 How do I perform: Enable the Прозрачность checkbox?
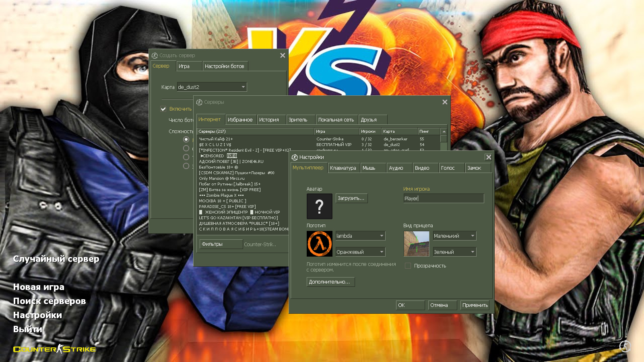408,265
